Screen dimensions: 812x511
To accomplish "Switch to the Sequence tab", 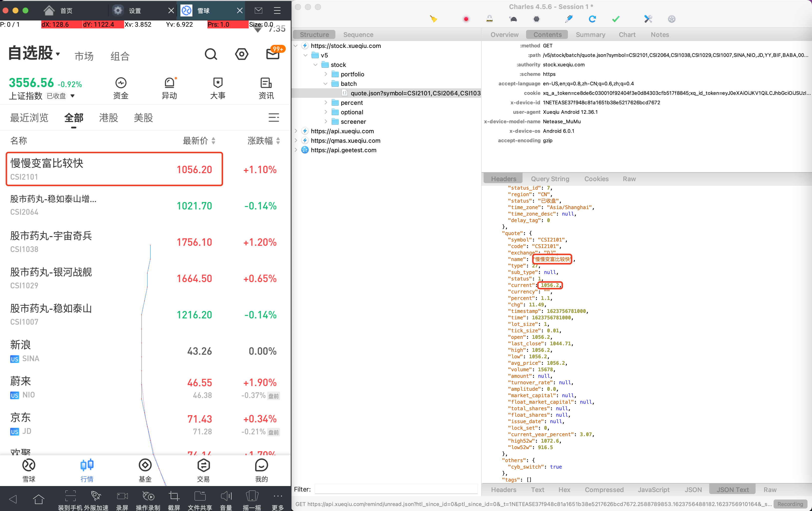I will pos(358,34).
